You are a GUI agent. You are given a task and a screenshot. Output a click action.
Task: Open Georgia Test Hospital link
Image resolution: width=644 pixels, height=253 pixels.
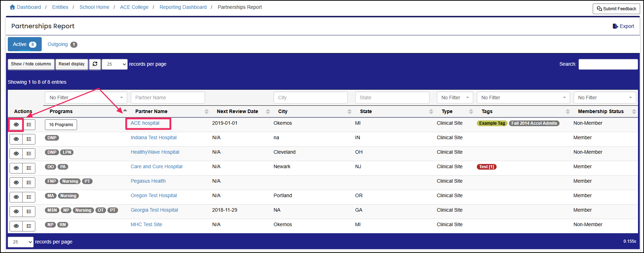(x=154, y=210)
